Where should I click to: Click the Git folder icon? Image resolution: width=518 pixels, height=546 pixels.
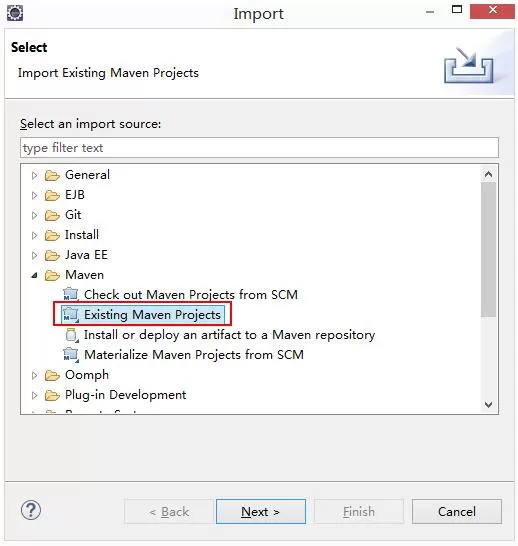coord(52,215)
